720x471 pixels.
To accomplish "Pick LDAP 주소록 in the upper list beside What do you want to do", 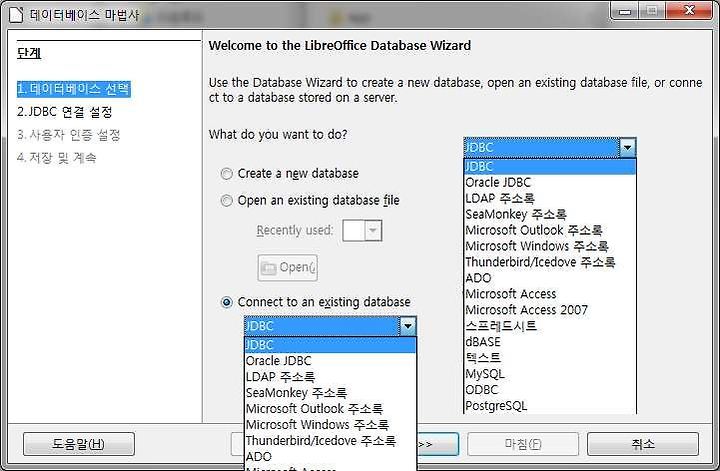I will click(x=550, y=198).
